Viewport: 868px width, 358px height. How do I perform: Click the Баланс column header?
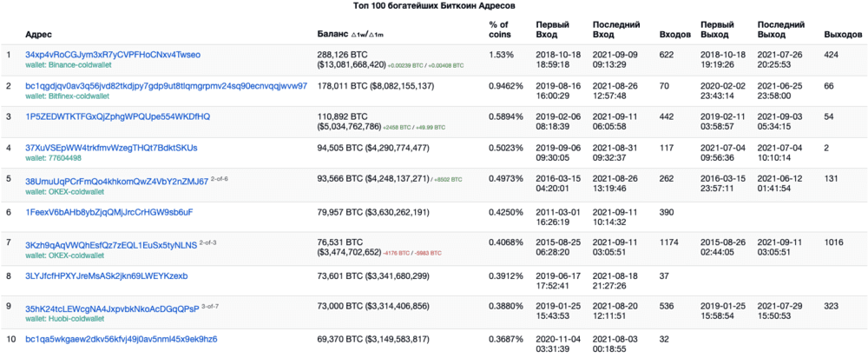pyautogui.click(x=332, y=35)
